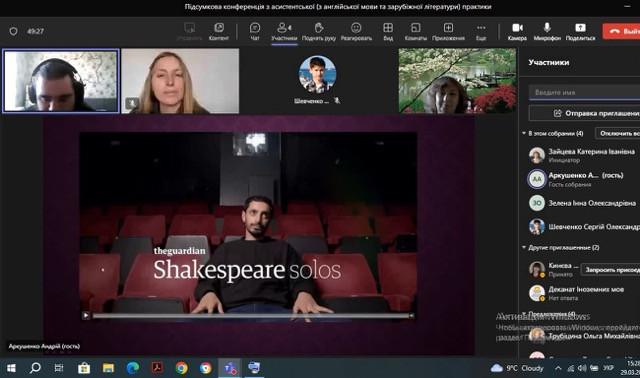The height and width of the screenshot is (378, 640).
Task: Click Шевченко's round profile picture tile
Action: [x=317, y=74]
